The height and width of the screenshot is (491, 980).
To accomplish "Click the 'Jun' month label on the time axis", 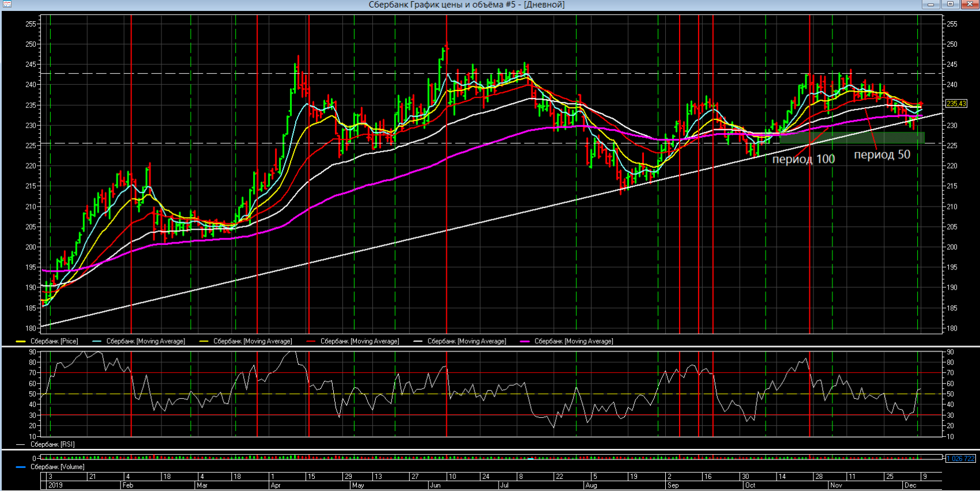I will tap(436, 485).
